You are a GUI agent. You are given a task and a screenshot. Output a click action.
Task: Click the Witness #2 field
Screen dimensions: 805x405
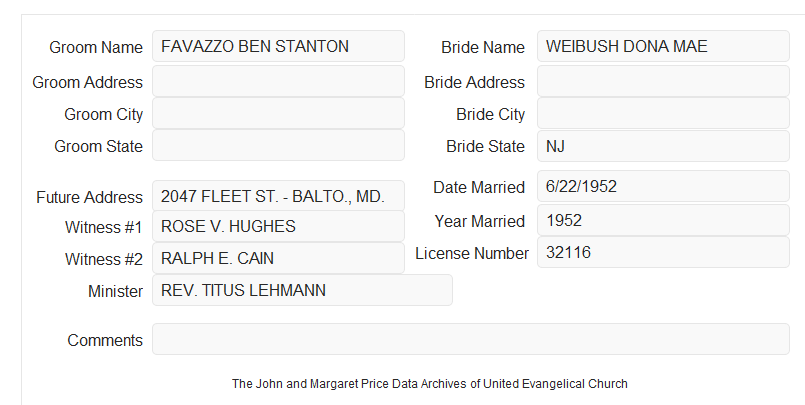278,258
